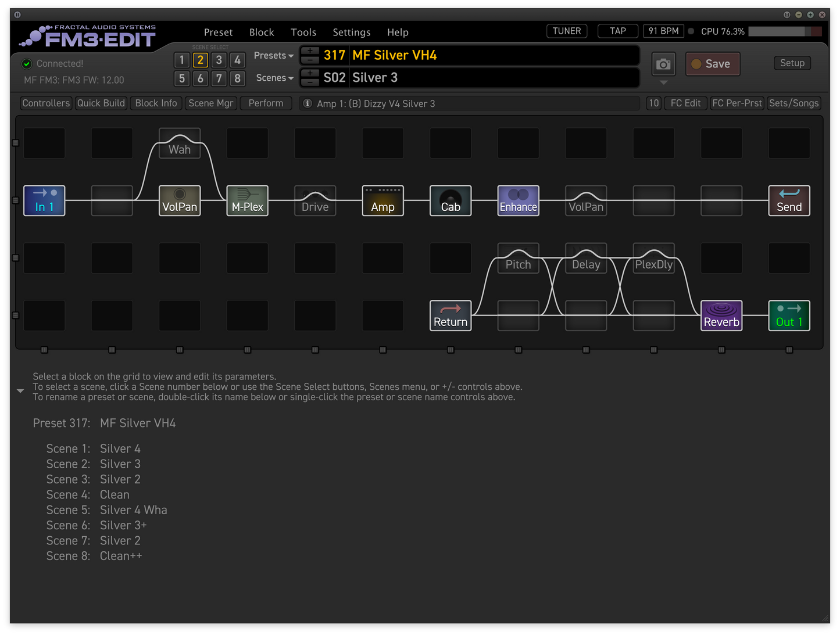840x635 pixels.
Task: Open the Block menu
Action: [x=262, y=33]
